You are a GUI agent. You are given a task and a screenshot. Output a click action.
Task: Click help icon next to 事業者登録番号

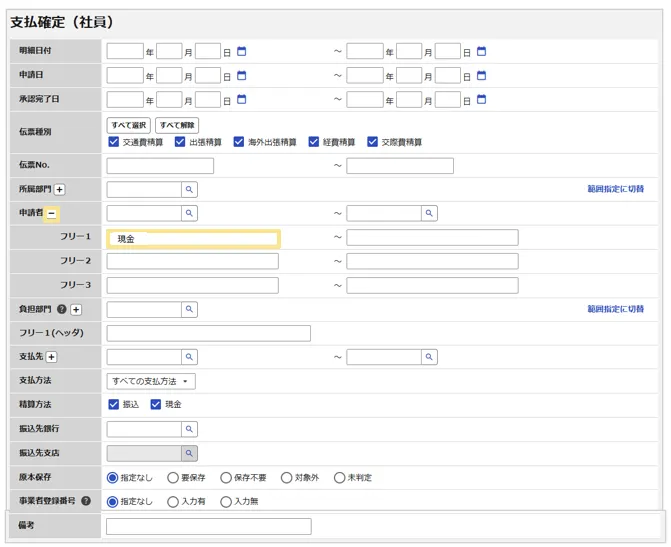86,501
